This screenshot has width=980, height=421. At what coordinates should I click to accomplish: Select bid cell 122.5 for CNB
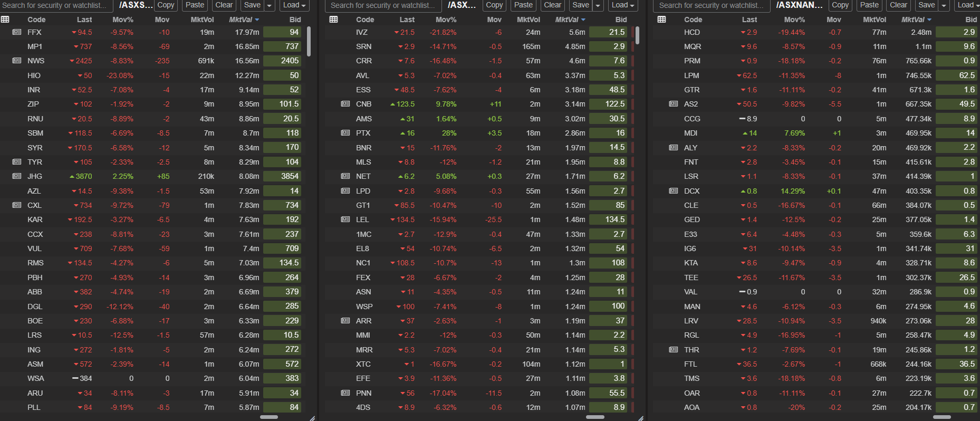(x=608, y=104)
